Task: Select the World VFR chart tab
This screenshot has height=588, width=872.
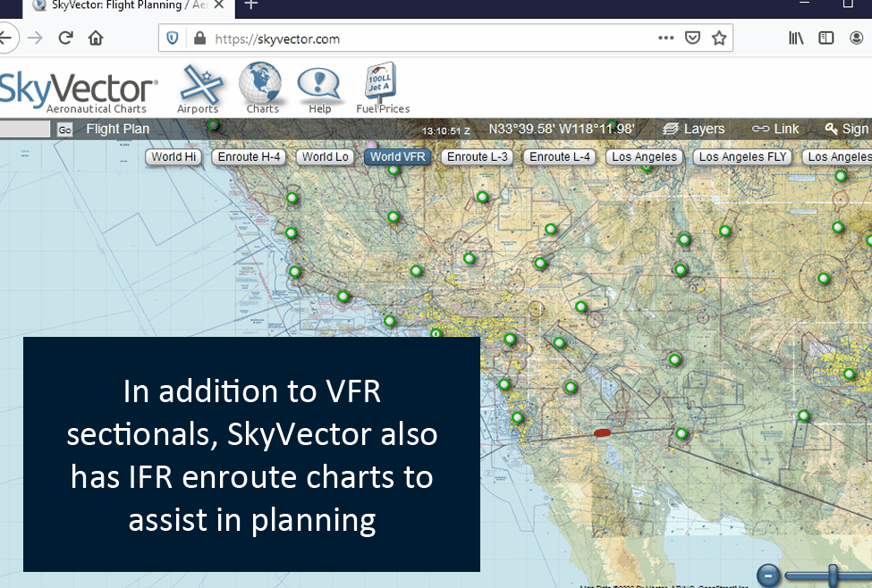Action: [x=398, y=156]
